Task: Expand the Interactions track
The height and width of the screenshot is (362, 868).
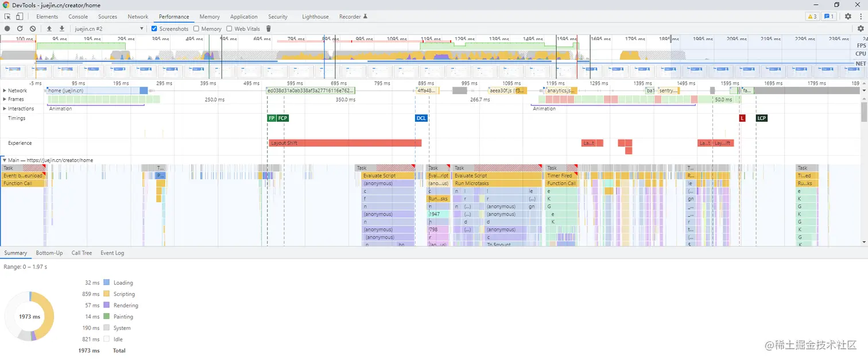Action: click(x=5, y=108)
